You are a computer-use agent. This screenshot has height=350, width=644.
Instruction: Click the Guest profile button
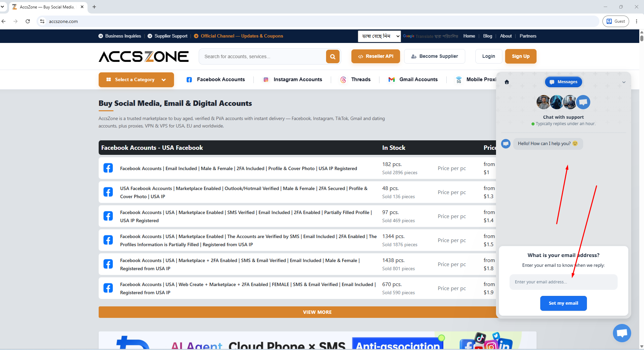click(x=616, y=21)
